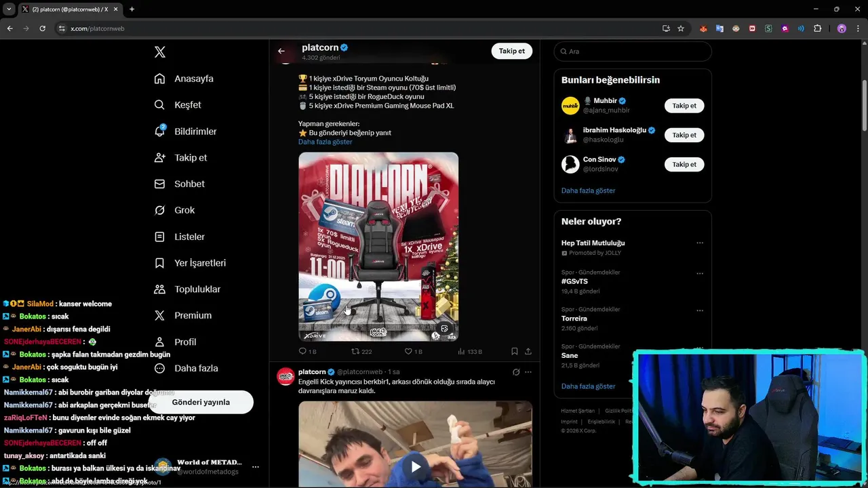The image size is (868, 488).
Task: Open Hizmet Şartları footer link
Action: [578, 411]
